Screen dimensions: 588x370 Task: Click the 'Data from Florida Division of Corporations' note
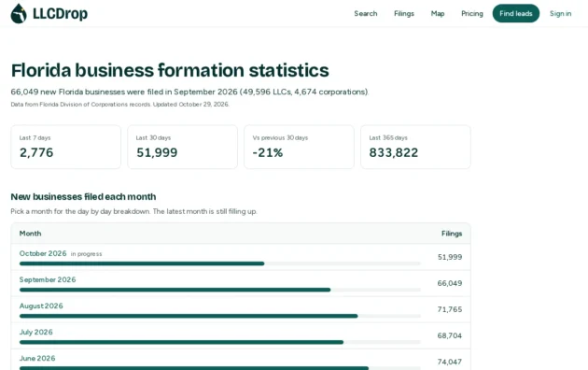[x=120, y=105]
